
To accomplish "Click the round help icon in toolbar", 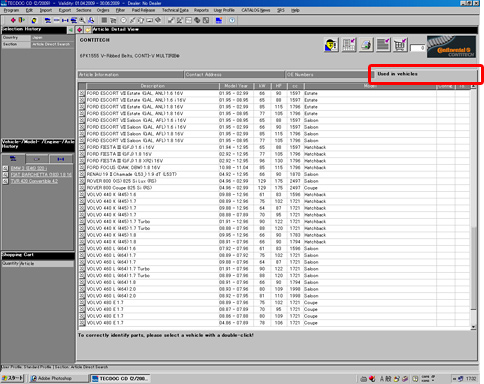I will tap(232, 20).
